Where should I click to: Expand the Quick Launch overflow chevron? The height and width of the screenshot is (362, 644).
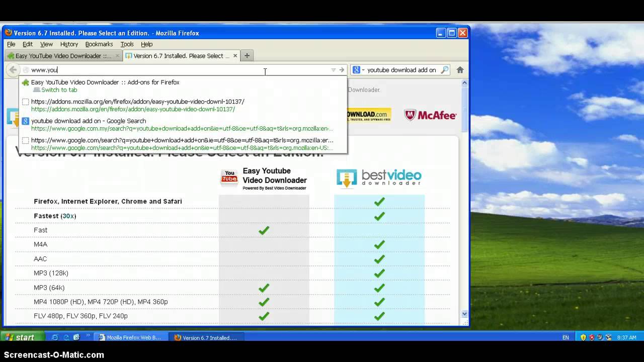click(x=89, y=336)
